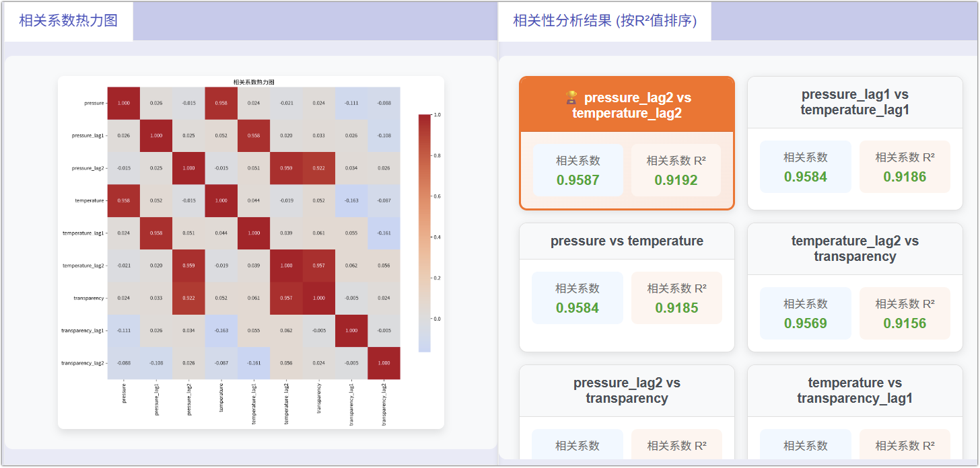Switch to the 相关系数热力图 tab
The width and height of the screenshot is (980, 468).
point(68,21)
